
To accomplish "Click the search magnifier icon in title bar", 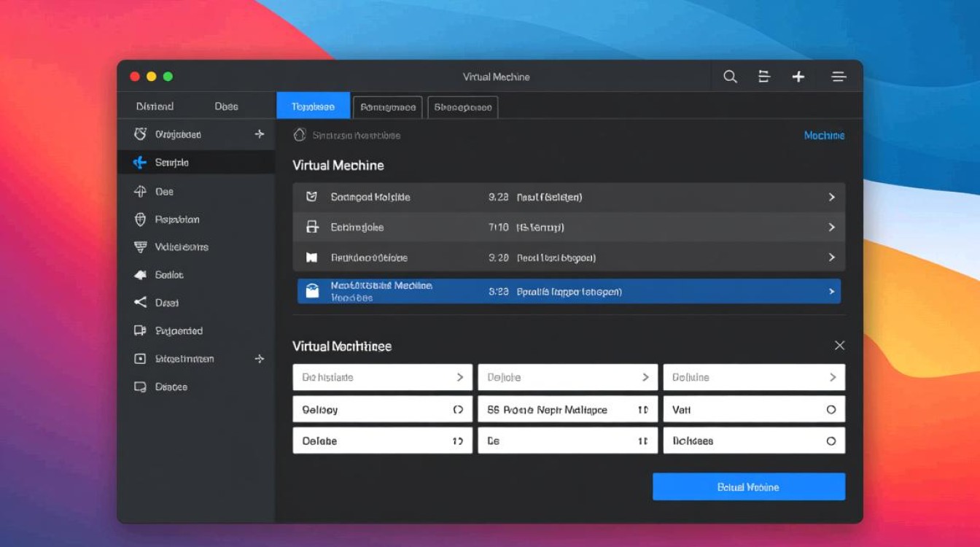I will click(x=730, y=77).
